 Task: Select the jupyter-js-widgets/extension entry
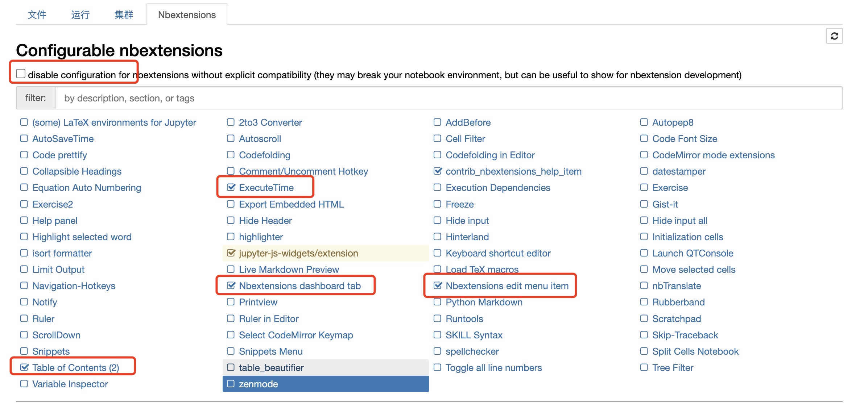click(x=326, y=253)
